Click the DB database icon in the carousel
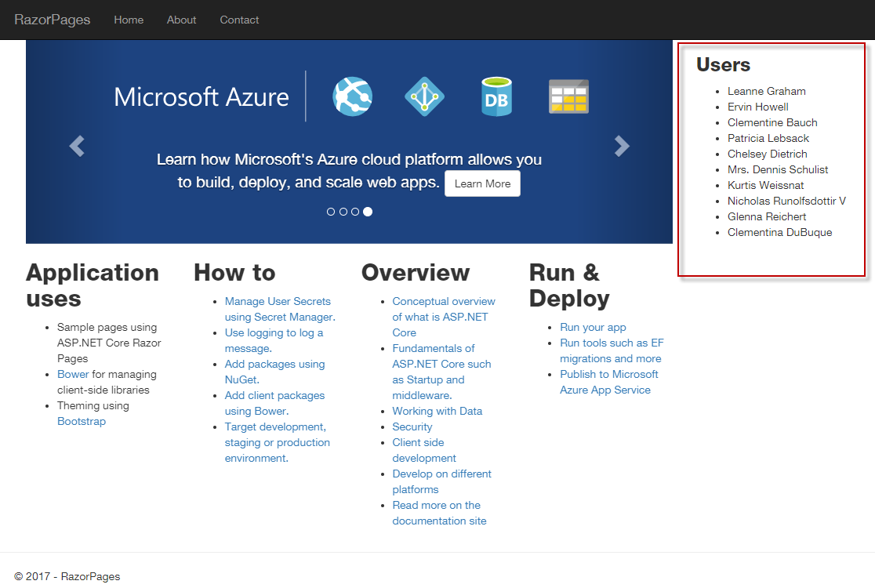This screenshot has width=875, height=588. click(496, 96)
